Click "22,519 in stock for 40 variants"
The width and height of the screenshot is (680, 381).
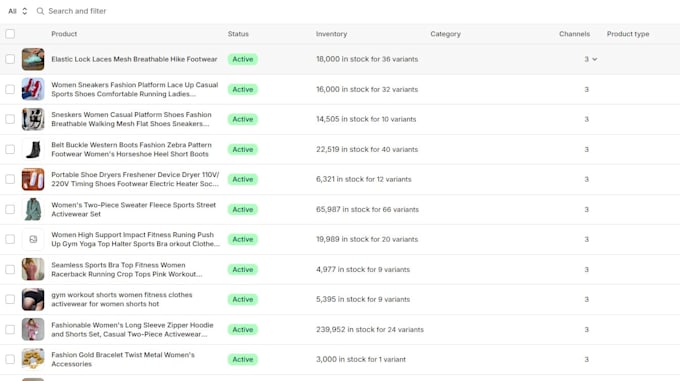367,150
